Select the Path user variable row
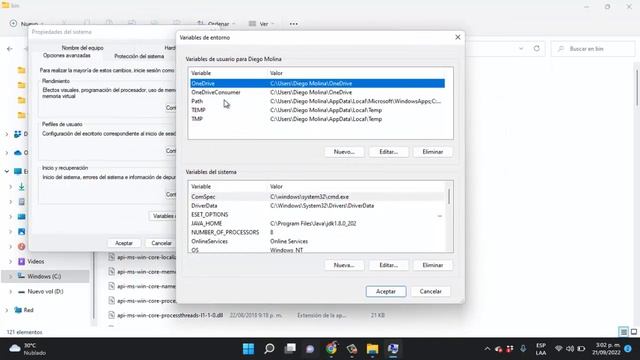The width and height of the screenshot is (640, 360). (x=318, y=101)
